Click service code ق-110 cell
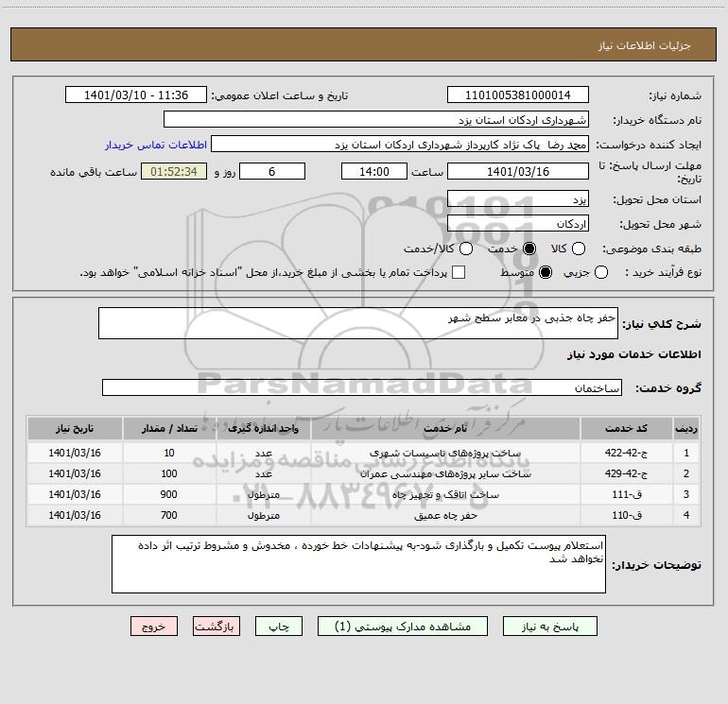The height and width of the screenshot is (704, 728). pyautogui.click(x=626, y=515)
